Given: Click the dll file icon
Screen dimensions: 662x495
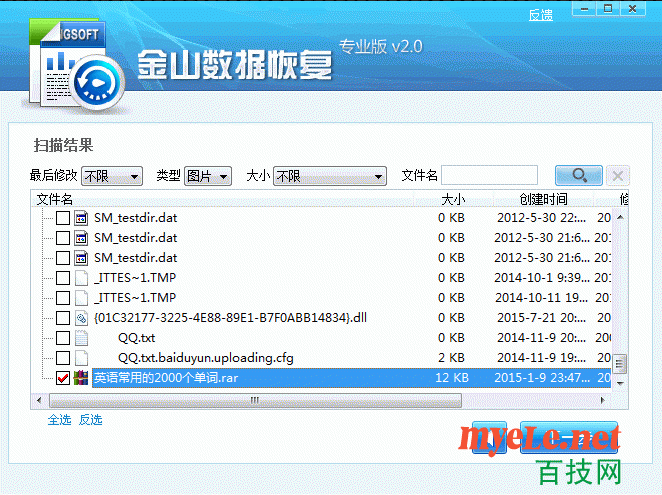Looking at the screenshot, I should point(81,318).
